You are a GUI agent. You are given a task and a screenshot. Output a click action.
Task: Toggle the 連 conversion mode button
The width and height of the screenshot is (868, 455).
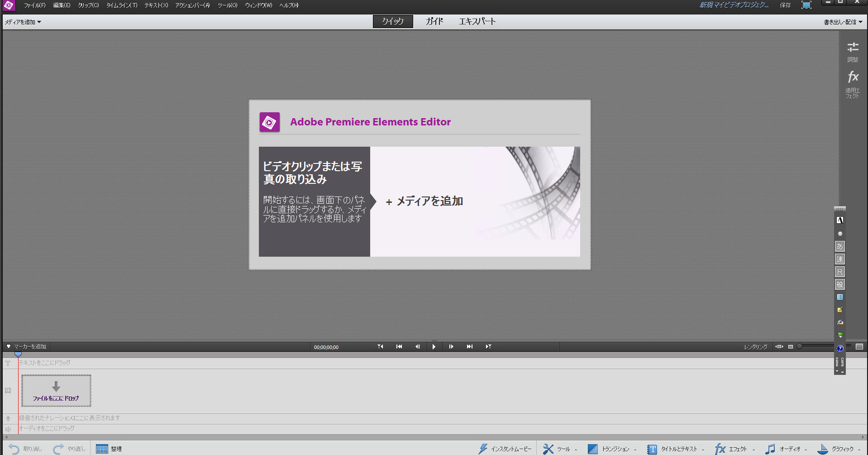coord(840,259)
